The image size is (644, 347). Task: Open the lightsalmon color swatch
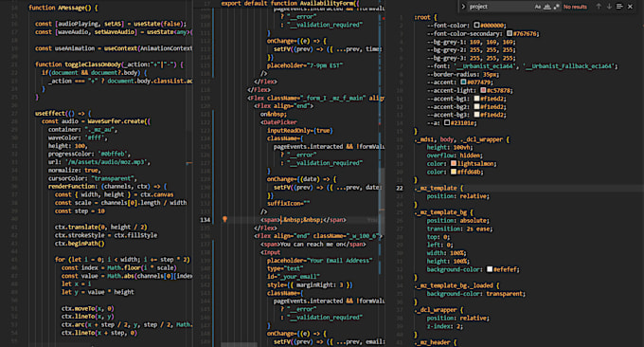coord(454,164)
